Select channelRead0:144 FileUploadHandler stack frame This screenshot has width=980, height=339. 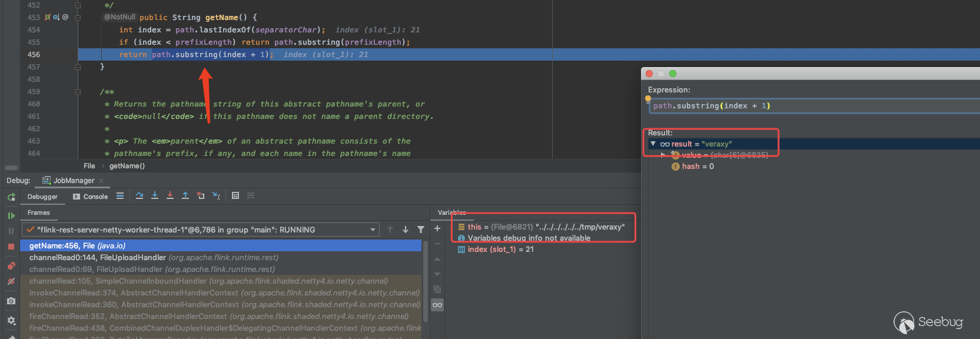pos(153,257)
